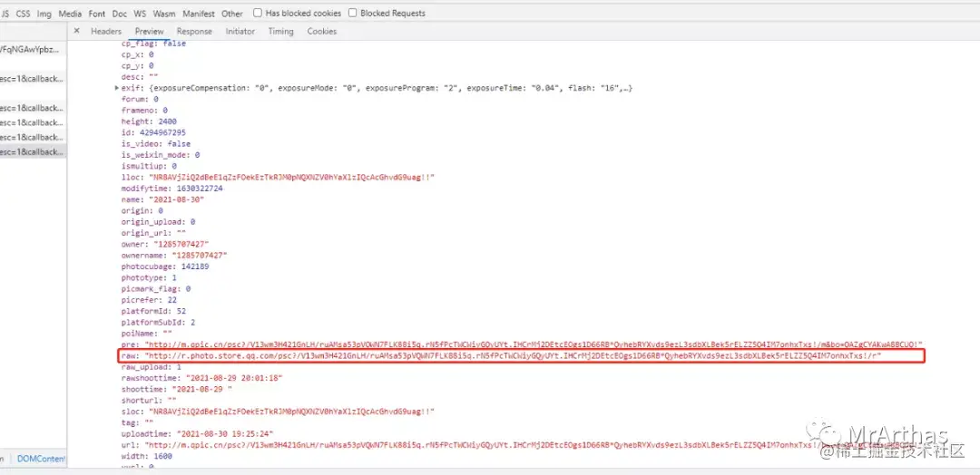Click the picmark_flag: 0 property
The width and height of the screenshot is (980, 475).
click(x=156, y=289)
